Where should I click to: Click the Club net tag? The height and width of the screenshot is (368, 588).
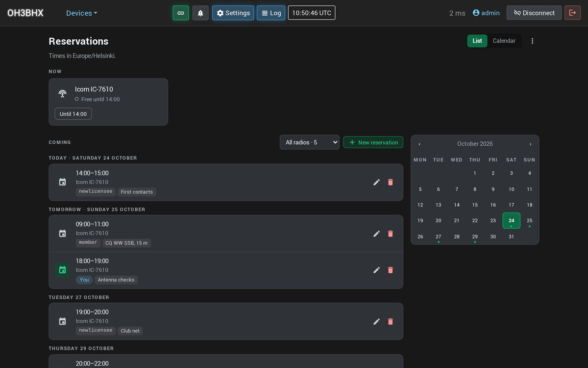click(x=130, y=331)
